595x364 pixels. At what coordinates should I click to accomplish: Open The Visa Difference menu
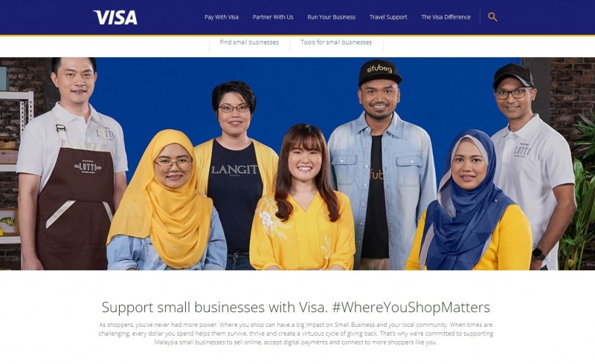tap(446, 17)
